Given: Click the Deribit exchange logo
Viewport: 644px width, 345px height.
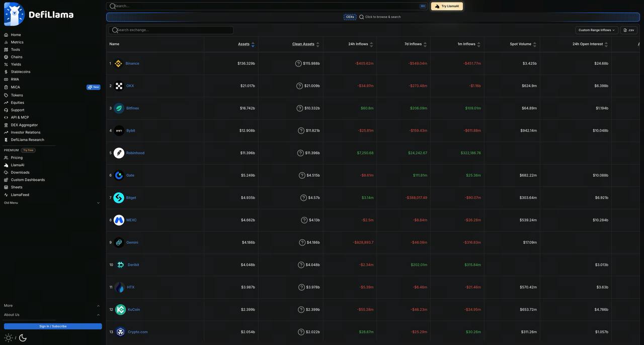Looking at the screenshot, I should (x=120, y=265).
